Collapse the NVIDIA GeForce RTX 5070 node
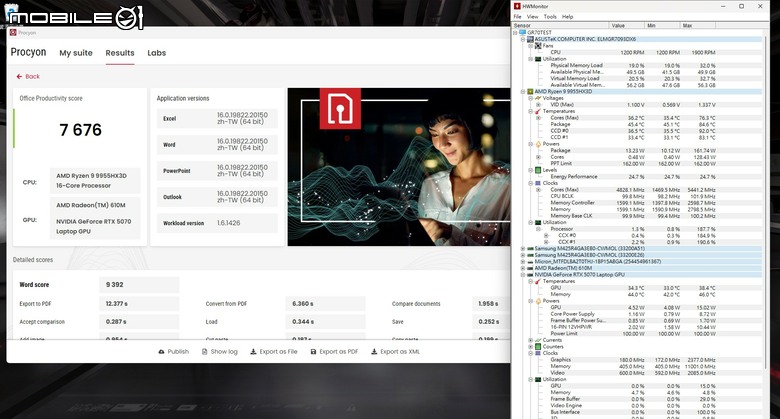 [523, 275]
